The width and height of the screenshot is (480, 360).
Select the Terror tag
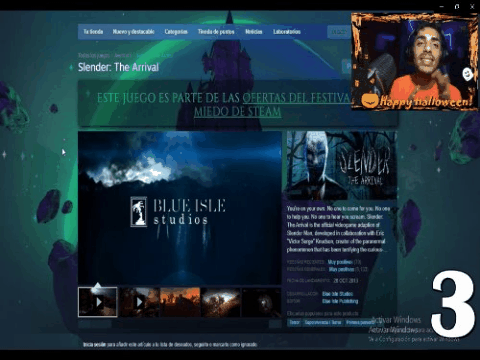tap(294, 322)
